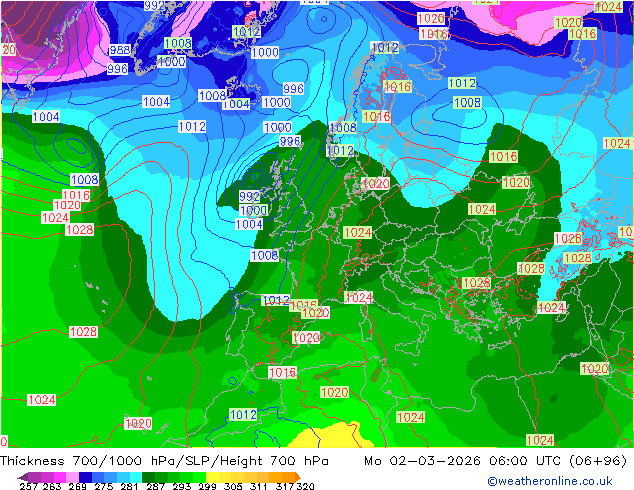Viewport: 634px width, 490px height.
Task: Click the '305' legend value
Action: tap(233, 486)
